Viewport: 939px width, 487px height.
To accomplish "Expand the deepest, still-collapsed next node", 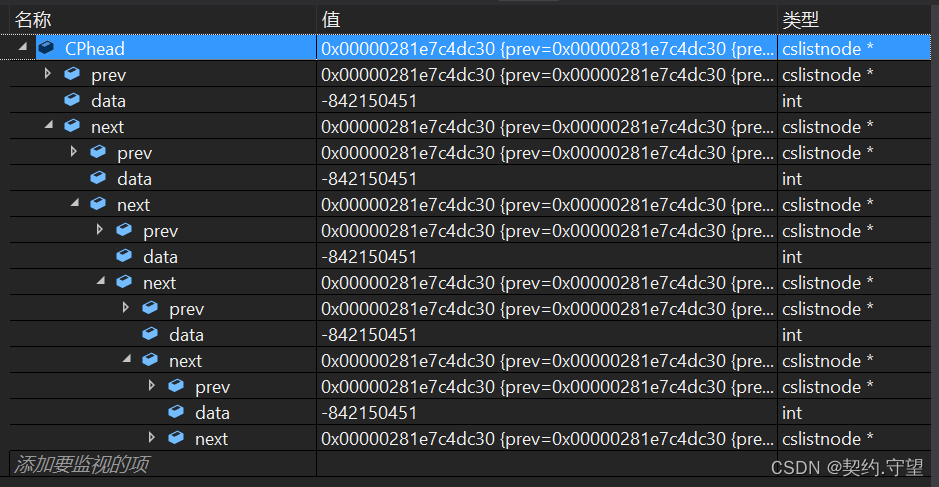I will coord(152,437).
